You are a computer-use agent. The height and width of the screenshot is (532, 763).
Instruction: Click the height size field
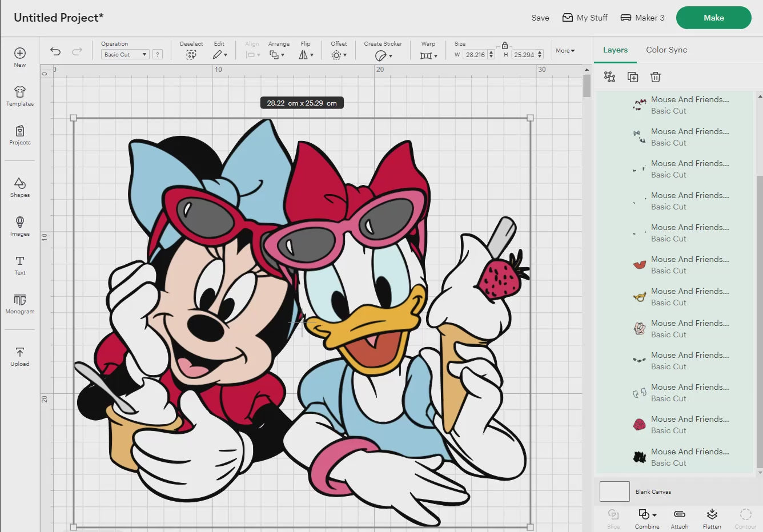click(x=524, y=55)
